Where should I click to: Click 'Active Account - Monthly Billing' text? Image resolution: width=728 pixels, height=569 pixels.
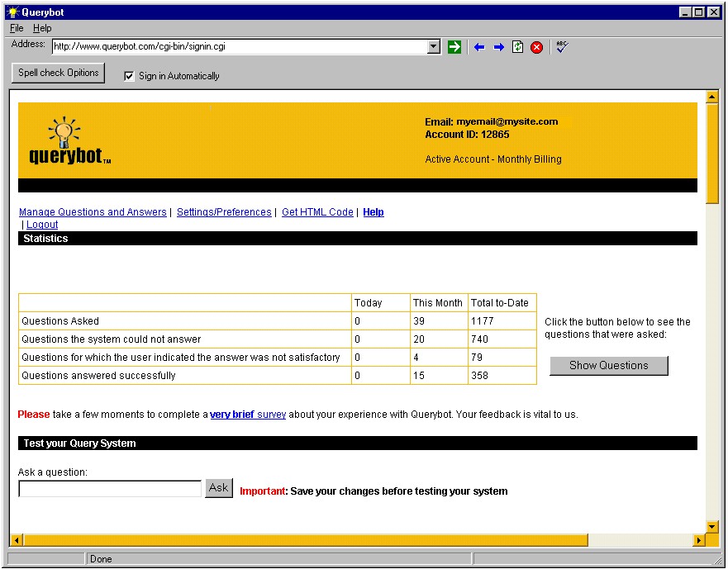493,159
